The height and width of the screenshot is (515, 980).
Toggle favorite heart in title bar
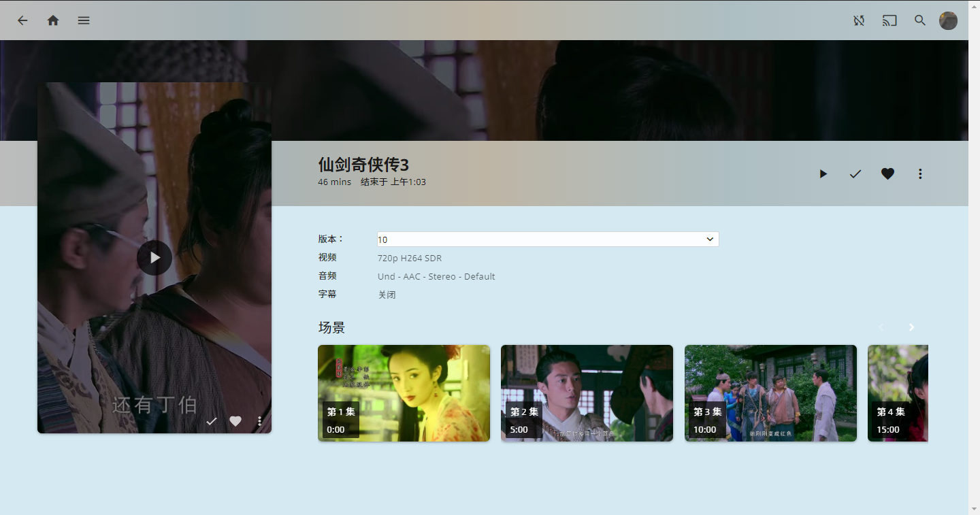click(x=887, y=174)
